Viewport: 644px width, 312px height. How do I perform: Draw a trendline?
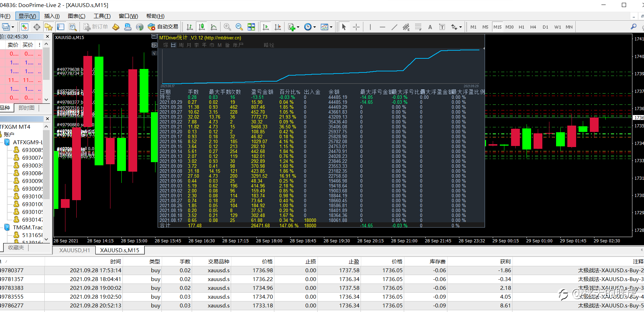394,27
